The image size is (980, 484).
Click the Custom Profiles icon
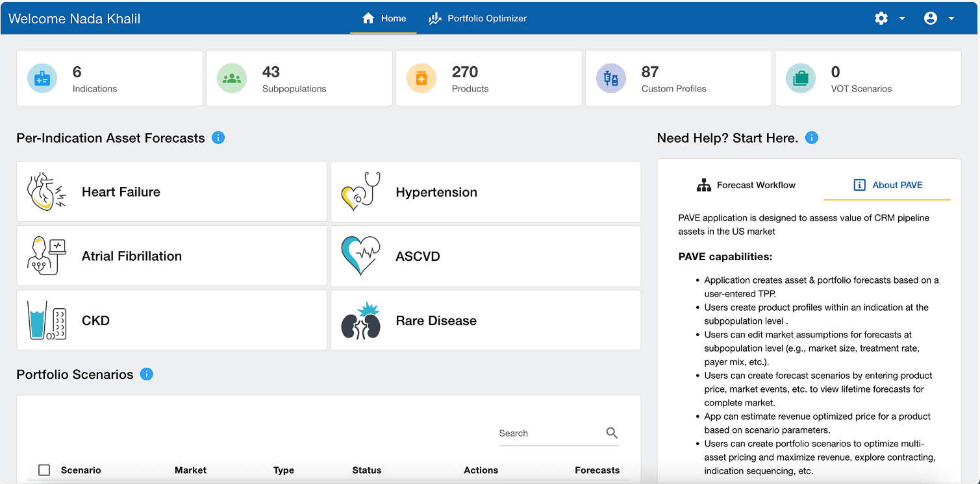click(610, 78)
